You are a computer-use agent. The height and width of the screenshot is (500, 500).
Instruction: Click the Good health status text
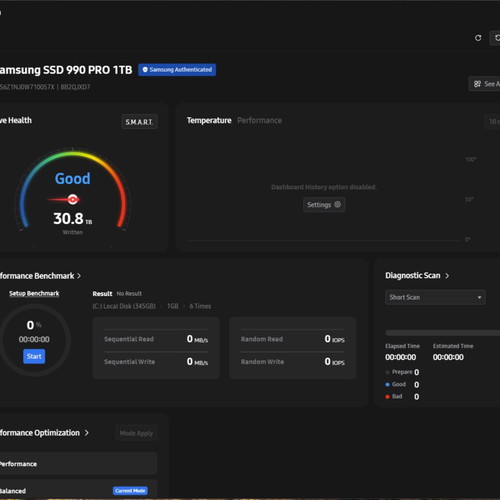73,178
